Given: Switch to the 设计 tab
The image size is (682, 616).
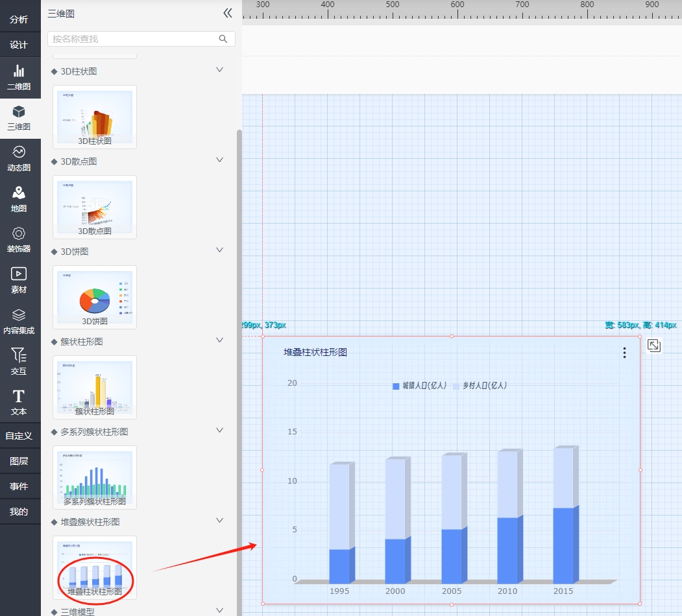Looking at the screenshot, I should pos(19,45).
